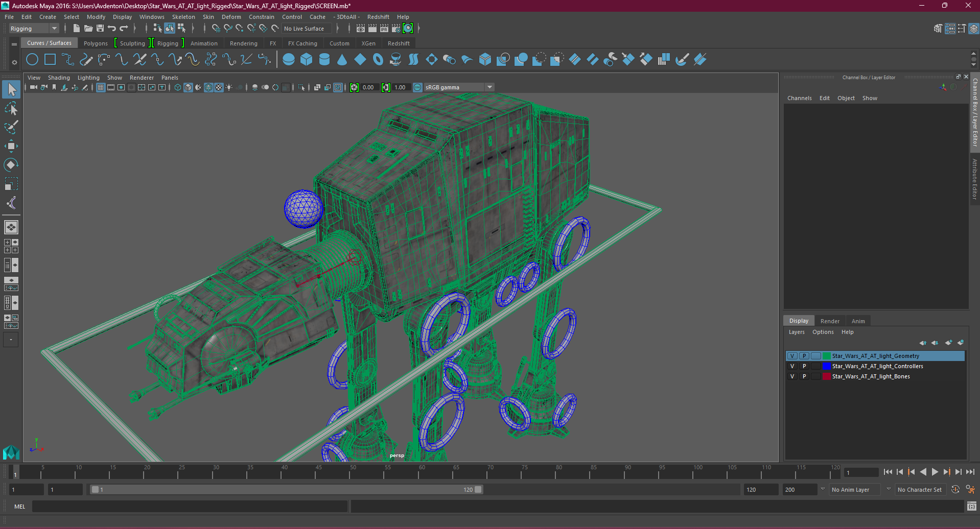Switch to the Polygons shelf tab
980x529 pixels.
click(96, 43)
